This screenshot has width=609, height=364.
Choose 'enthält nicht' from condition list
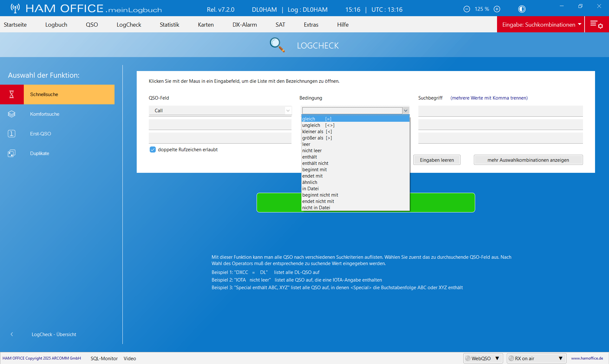tap(355, 163)
